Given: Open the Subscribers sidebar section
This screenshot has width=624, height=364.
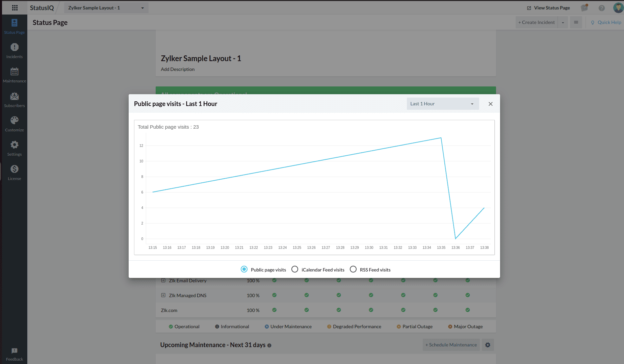Looking at the screenshot, I should coord(15,100).
